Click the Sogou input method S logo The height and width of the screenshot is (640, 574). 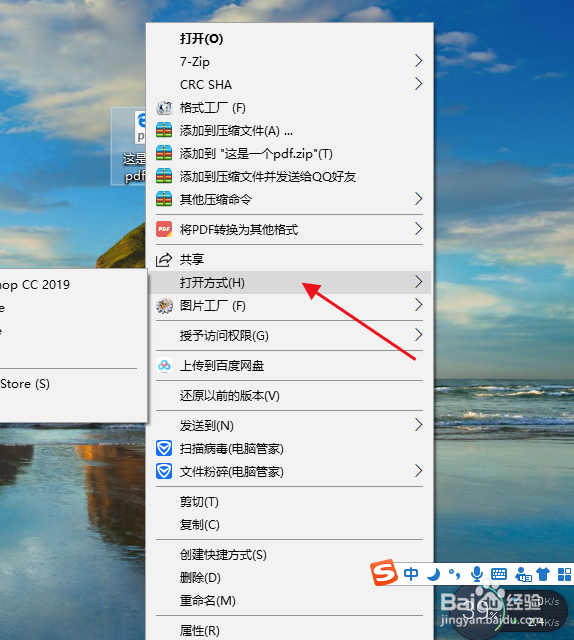point(384,572)
